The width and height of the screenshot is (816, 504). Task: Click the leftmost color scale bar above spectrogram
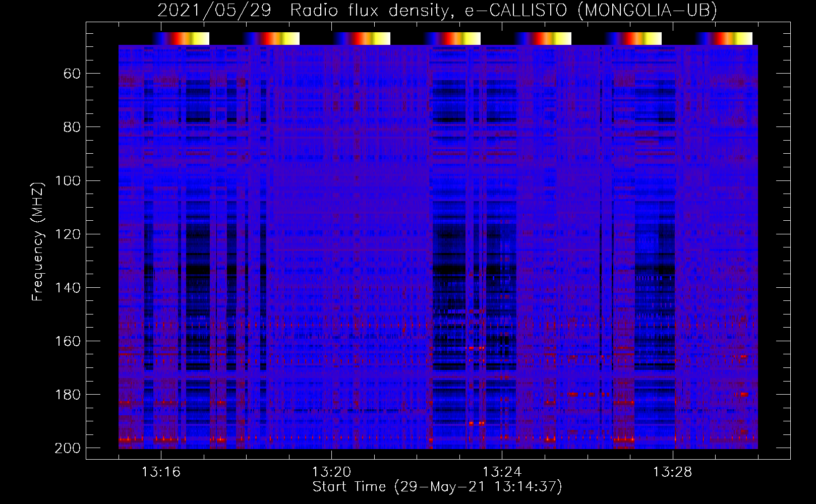(181, 38)
